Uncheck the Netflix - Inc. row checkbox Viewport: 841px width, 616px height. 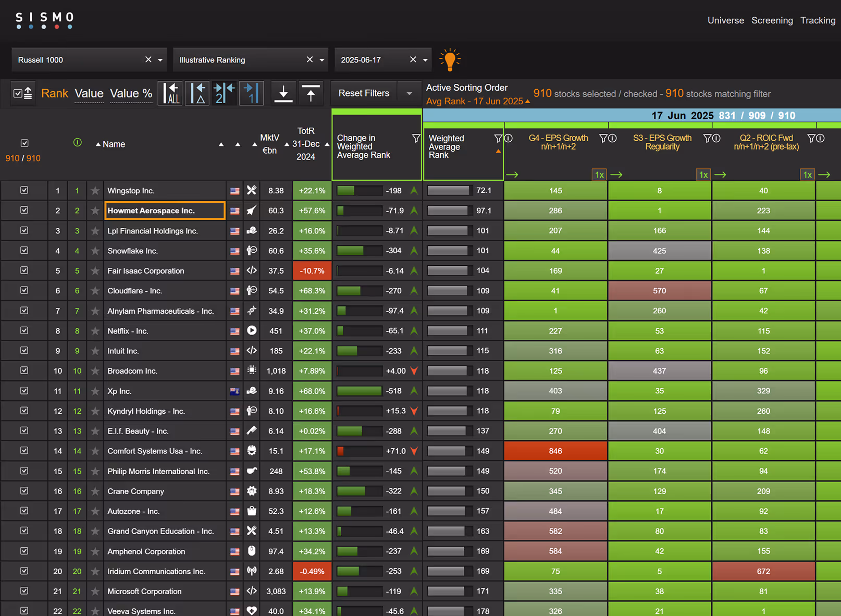(24, 330)
